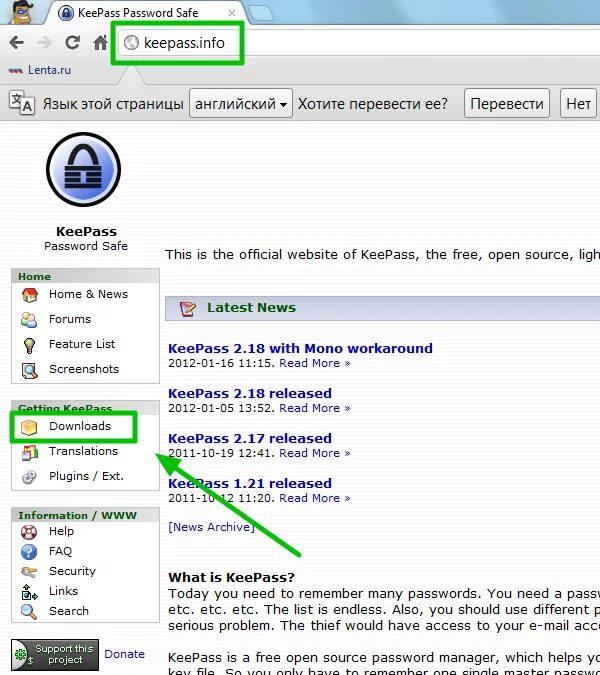Viewport: 600px width, 675px height.
Task: Open the Home & News link
Action: (88, 294)
